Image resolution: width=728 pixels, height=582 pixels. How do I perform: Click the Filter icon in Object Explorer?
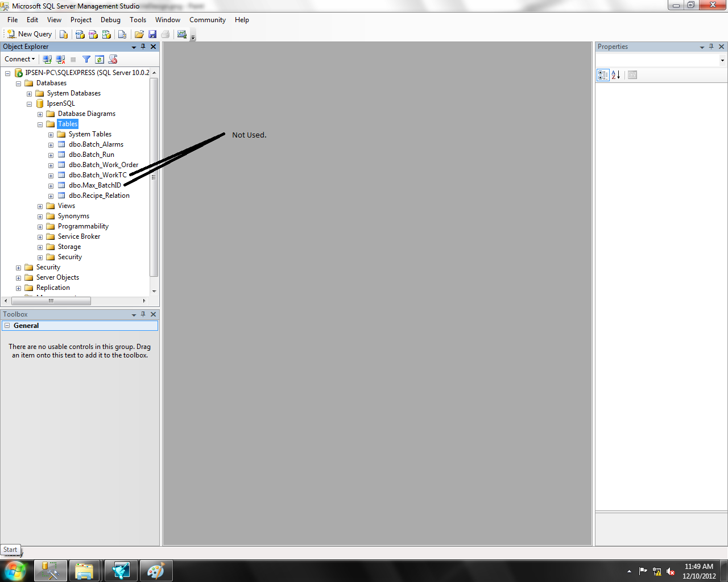click(x=86, y=59)
